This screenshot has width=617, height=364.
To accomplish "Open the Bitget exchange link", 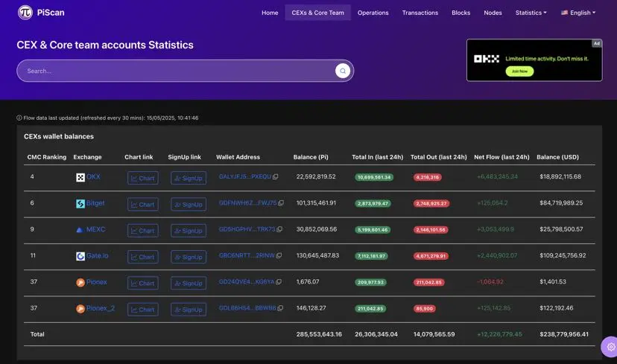I will click(95, 203).
